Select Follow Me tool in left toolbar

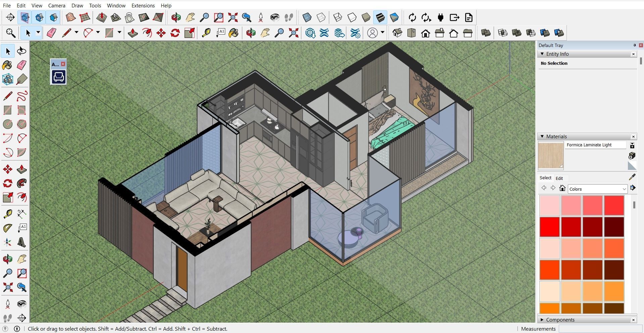tap(22, 183)
